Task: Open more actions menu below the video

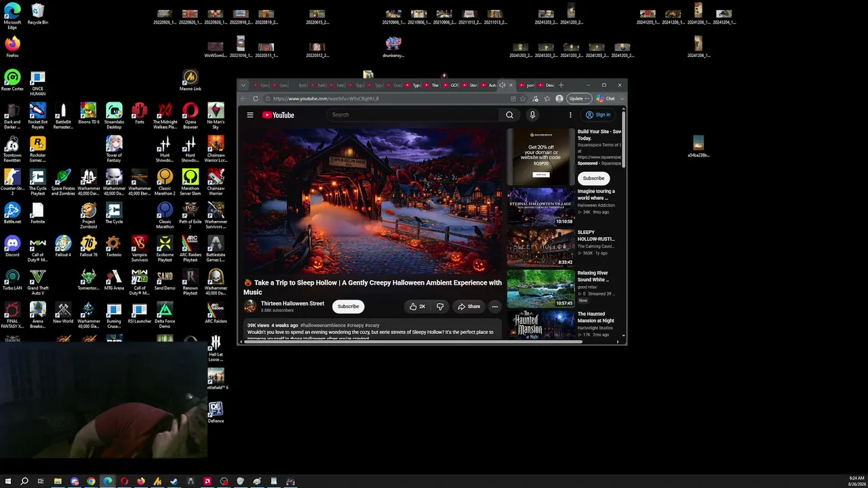Action: coord(495,306)
